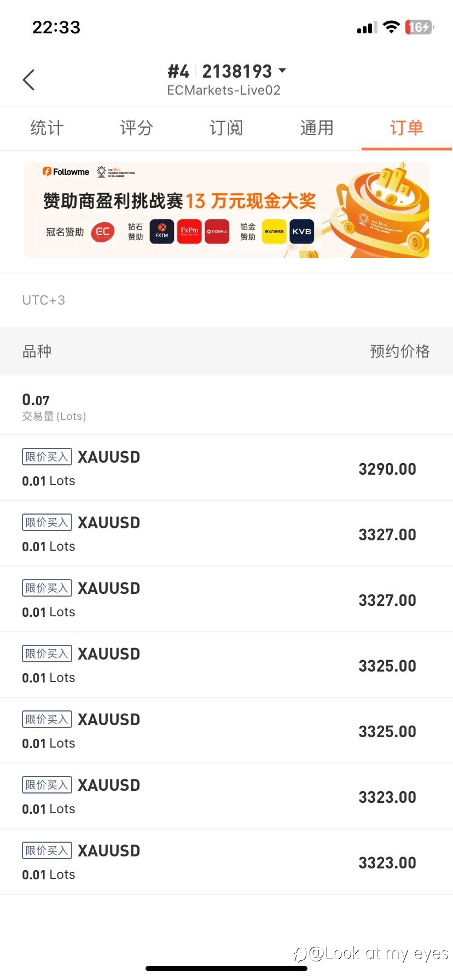Tap the KVB sponsor logo

(x=301, y=231)
